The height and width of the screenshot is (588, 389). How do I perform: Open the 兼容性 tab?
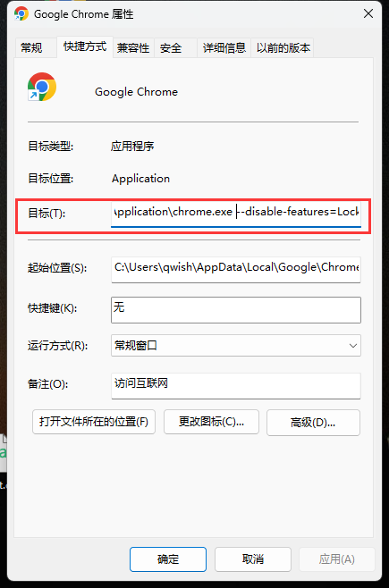click(x=133, y=48)
